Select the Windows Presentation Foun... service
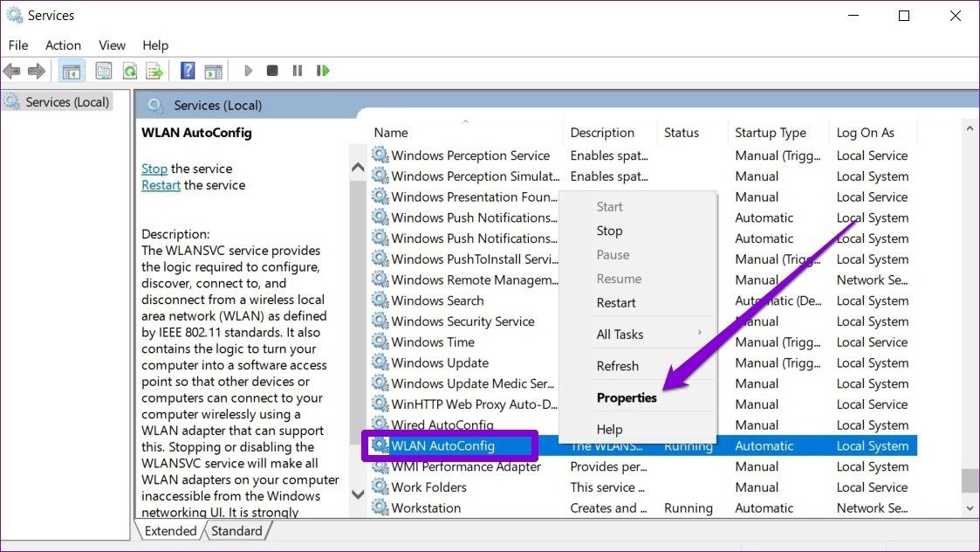 (x=475, y=197)
